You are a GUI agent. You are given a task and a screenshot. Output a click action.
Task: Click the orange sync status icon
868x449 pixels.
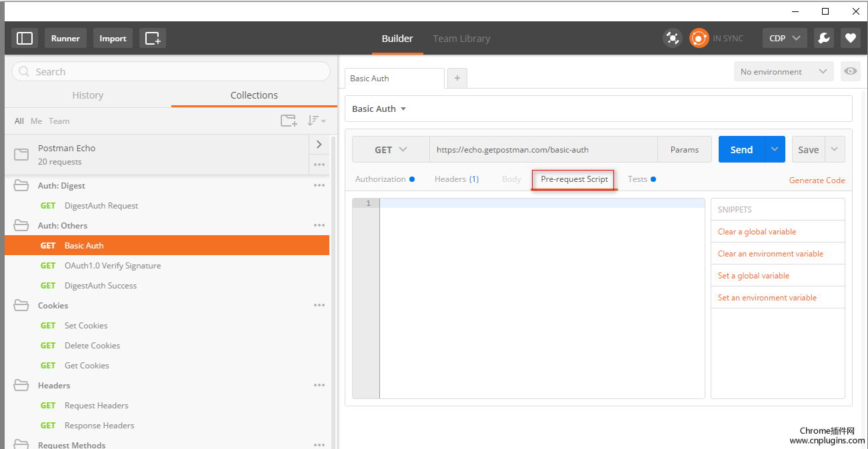[699, 38]
